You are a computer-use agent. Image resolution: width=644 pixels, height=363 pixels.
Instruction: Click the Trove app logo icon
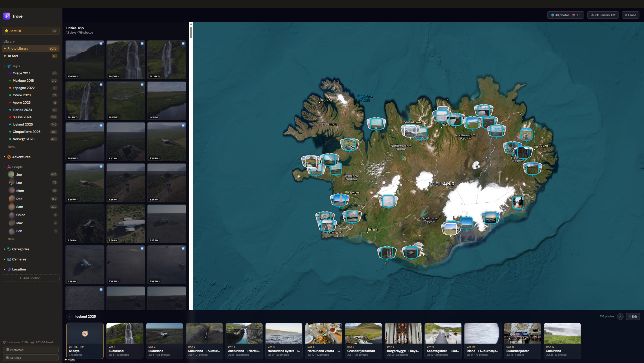click(x=7, y=16)
